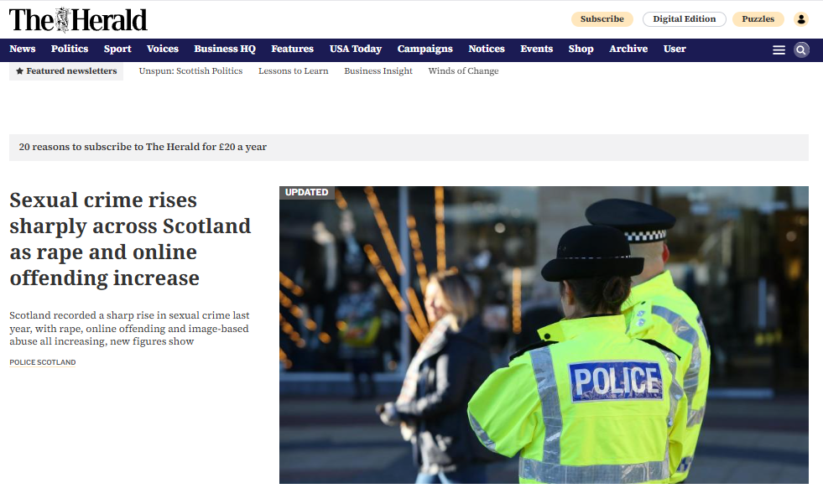Open the police officers article image
The width and height of the screenshot is (823, 504).
click(x=544, y=335)
